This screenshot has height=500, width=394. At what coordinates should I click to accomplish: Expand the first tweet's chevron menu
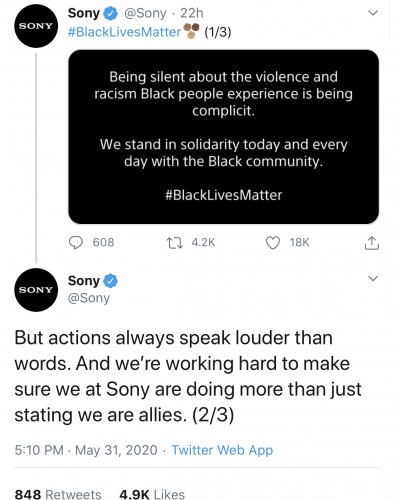(373, 13)
